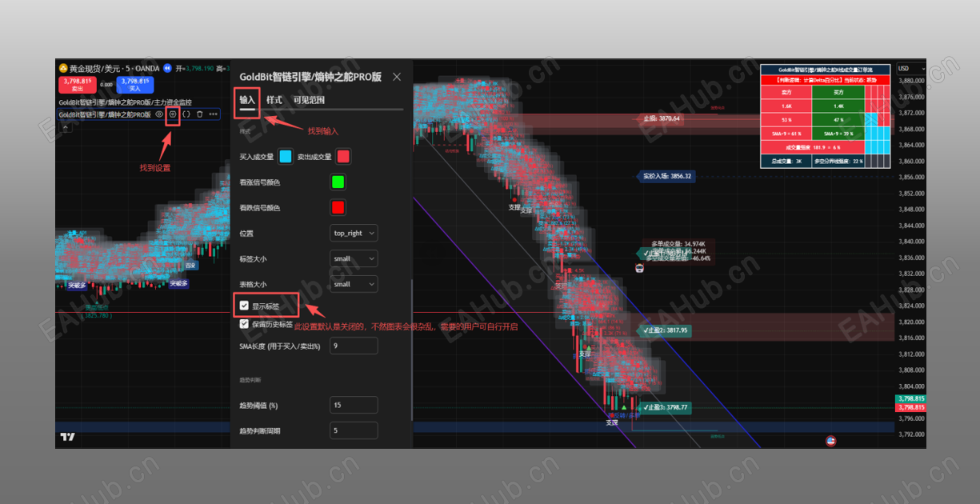
Task: Pick 买入成交量 cyan color swatch
Action: (286, 157)
